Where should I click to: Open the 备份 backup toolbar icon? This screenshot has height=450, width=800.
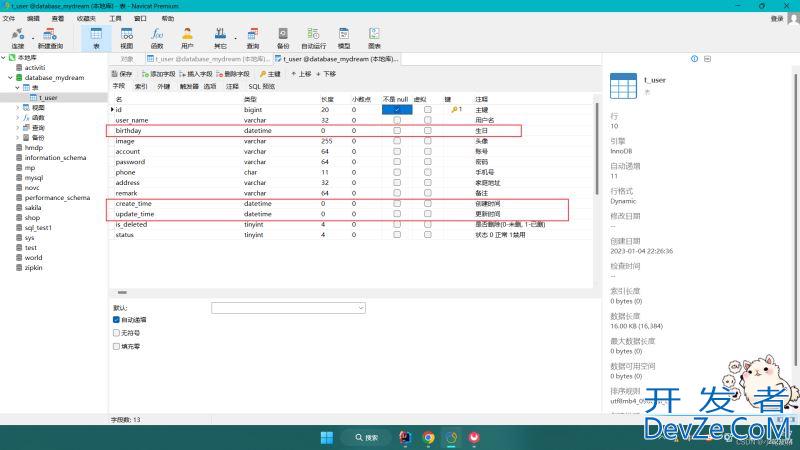coord(283,35)
